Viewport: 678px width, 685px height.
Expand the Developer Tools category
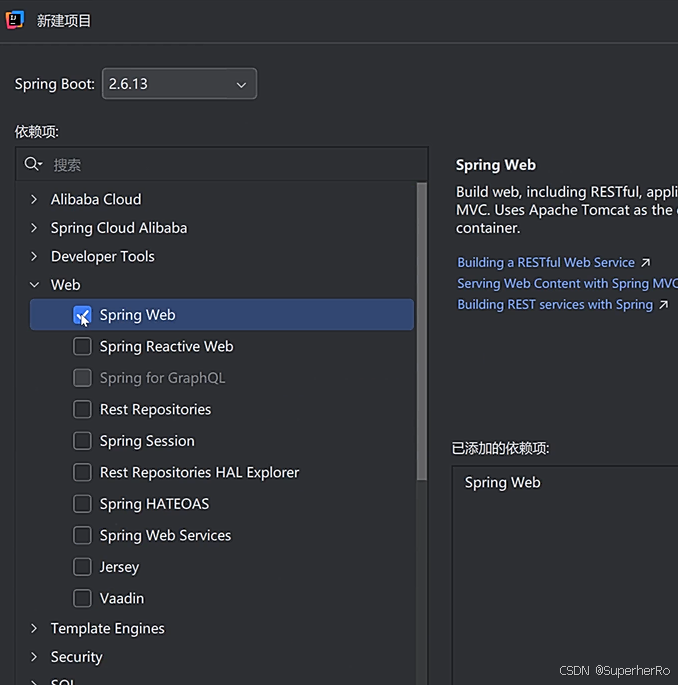point(34,256)
